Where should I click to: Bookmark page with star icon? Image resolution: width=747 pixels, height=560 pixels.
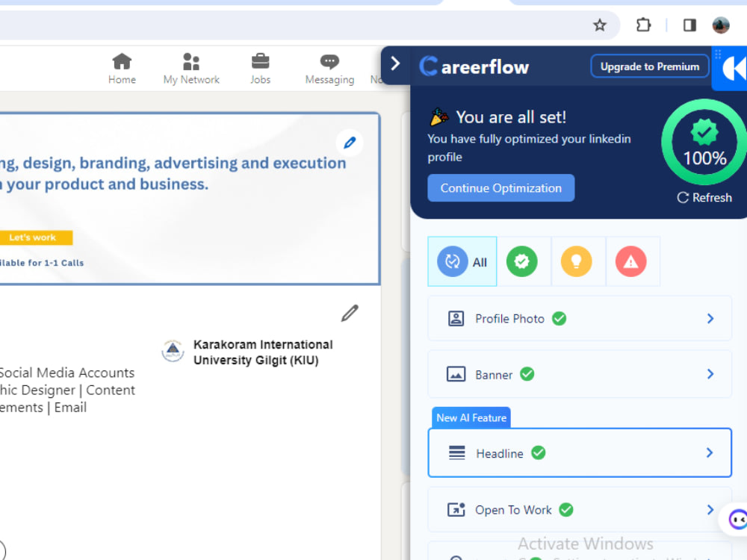[600, 25]
